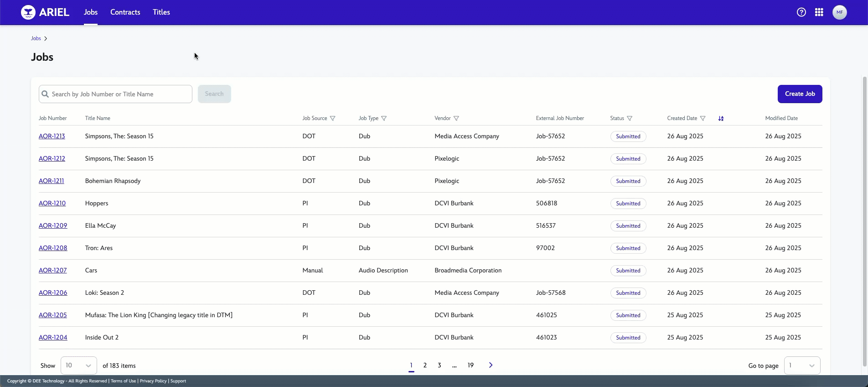This screenshot has height=387, width=868.
Task: Open job AOR-1205
Action: pyautogui.click(x=53, y=315)
